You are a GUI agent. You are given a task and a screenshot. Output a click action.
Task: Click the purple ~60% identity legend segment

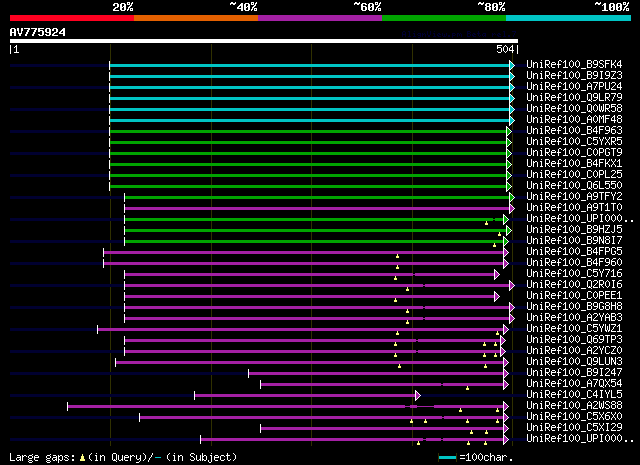[320, 18]
